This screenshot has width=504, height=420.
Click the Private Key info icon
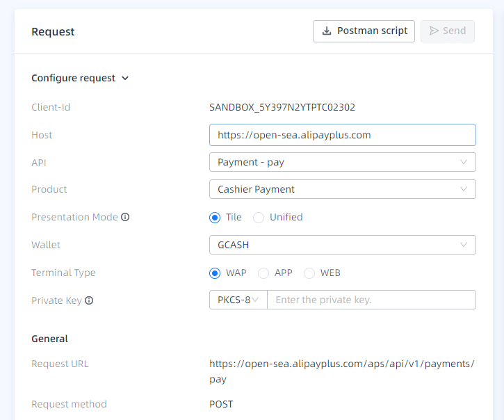pyautogui.click(x=89, y=300)
